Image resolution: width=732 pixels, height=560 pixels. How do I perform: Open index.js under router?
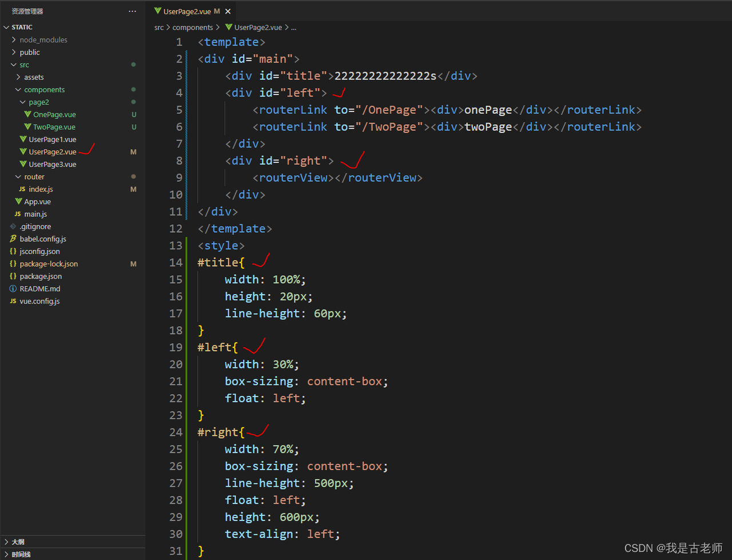pyautogui.click(x=41, y=189)
